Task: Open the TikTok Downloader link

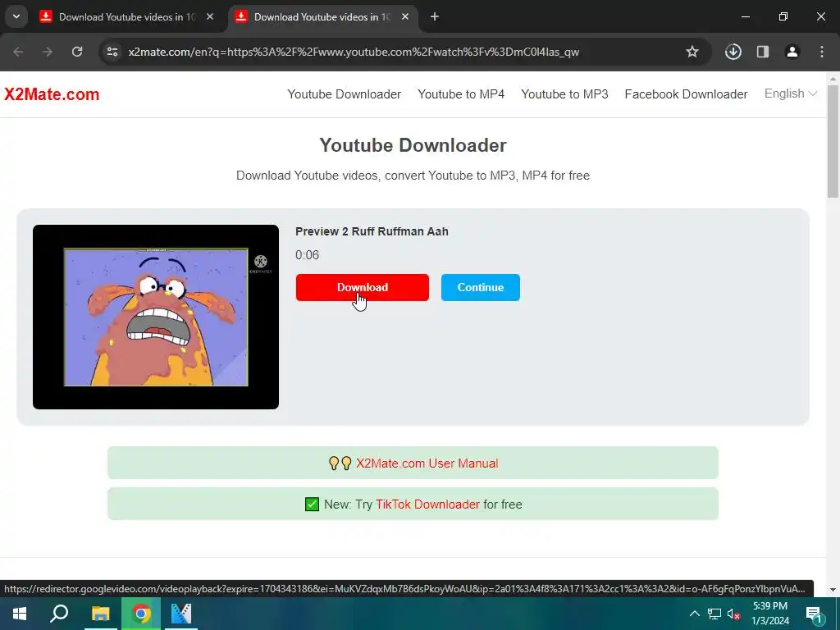Action: coord(427,504)
